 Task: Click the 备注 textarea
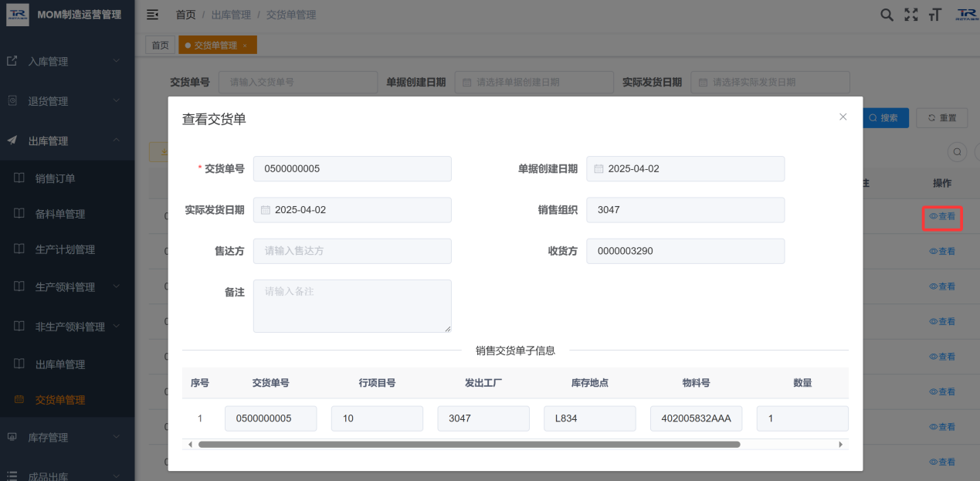(352, 306)
